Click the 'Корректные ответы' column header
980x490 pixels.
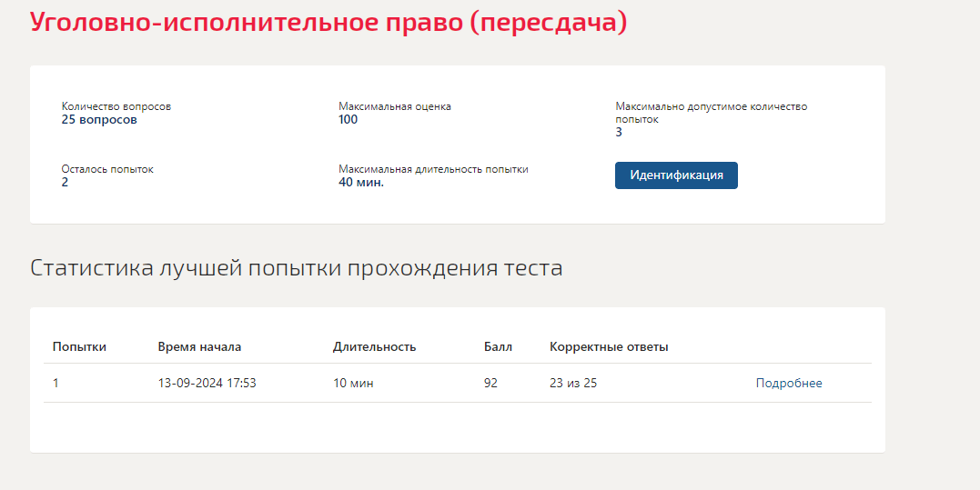tap(610, 347)
